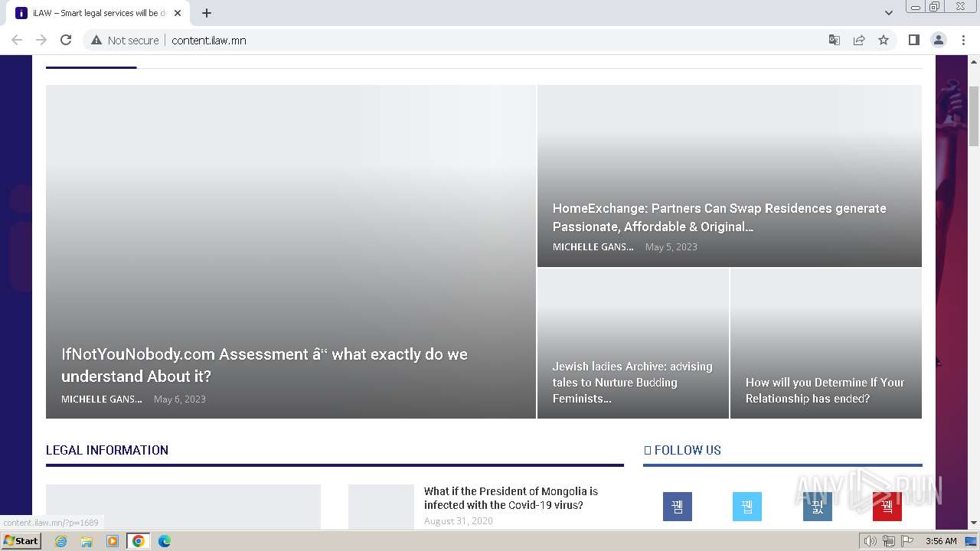980x551 pixels.
Task: Click the May 5, 2023 date
Action: click(671, 246)
